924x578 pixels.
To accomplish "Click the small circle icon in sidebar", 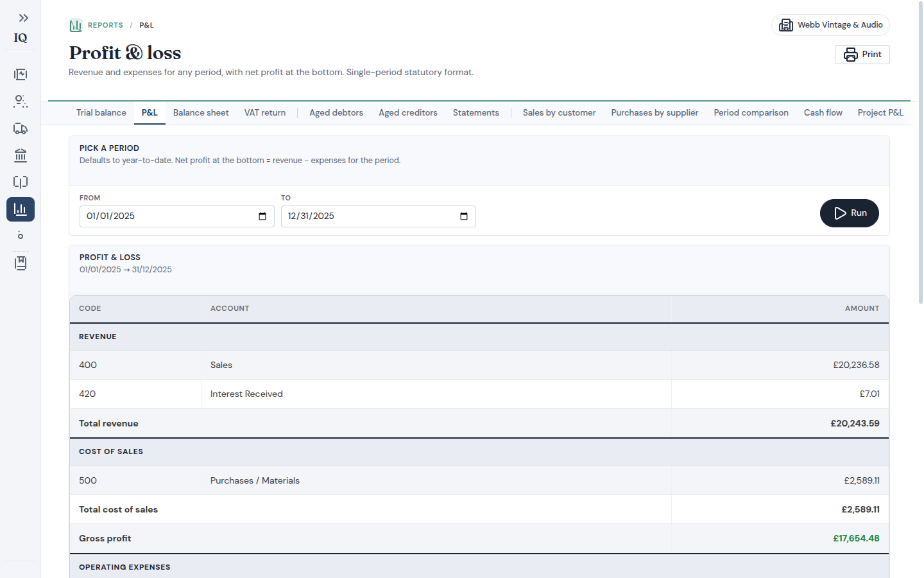I will [21, 236].
